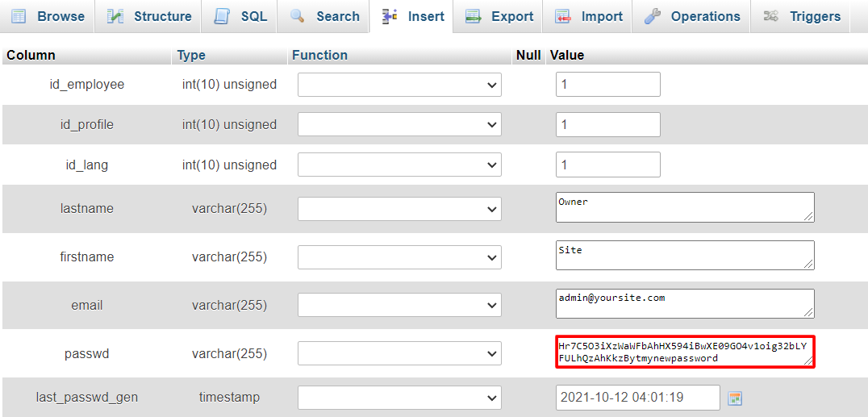The image size is (868, 417).
Task: Click the Type header link
Action: pos(191,55)
